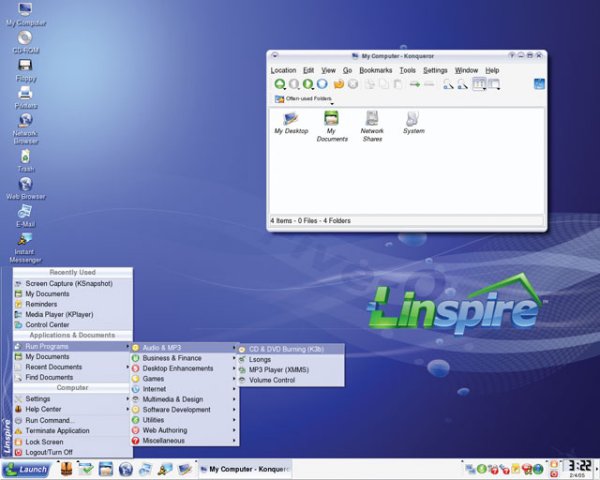This screenshot has width=600, height=480.
Task: Choose MP3 Player (XMMS) from submenu
Action: pyautogui.click(x=280, y=369)
